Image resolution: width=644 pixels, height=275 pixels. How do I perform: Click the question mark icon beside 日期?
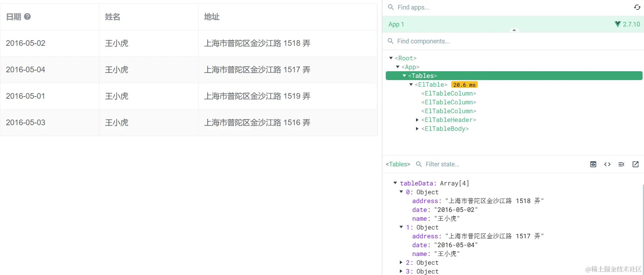coord(27,17)
